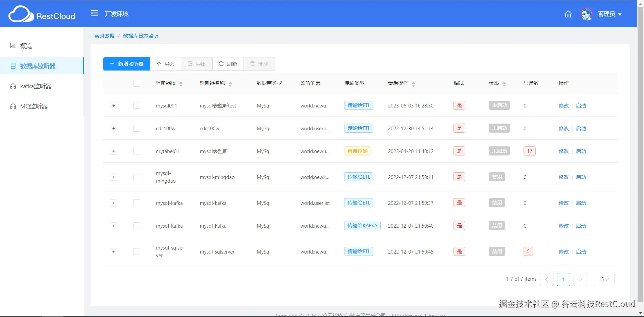Click exception count 17 badge
Viewport: 644px width, 317px height.
coord(529,151)
